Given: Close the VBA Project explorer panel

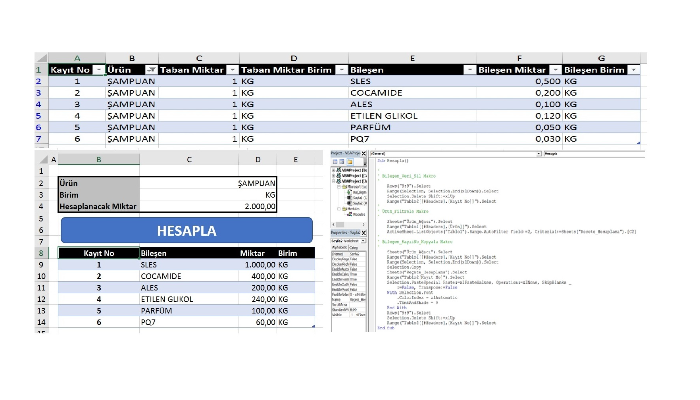Looking at the screenshot, I should 363,154.
